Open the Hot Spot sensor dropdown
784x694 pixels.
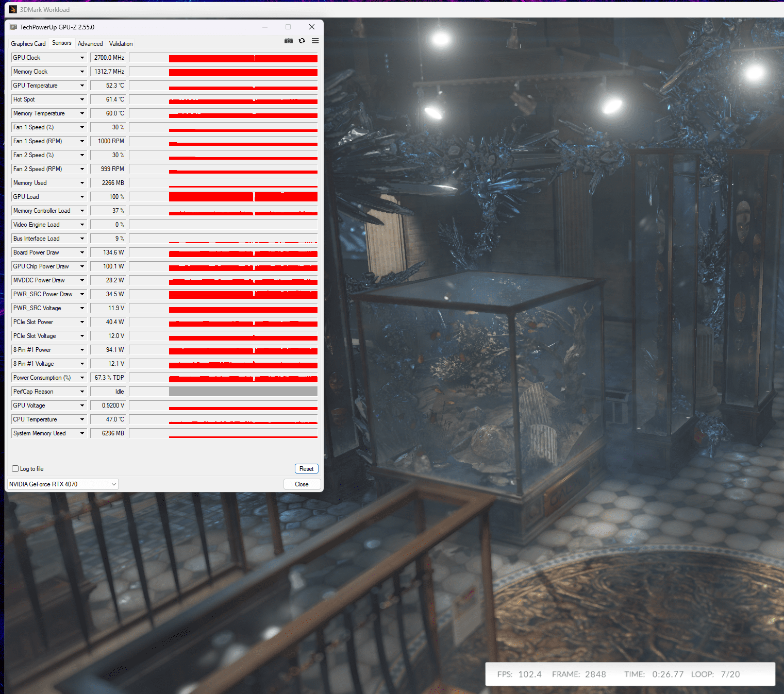(x=82, y=99)
